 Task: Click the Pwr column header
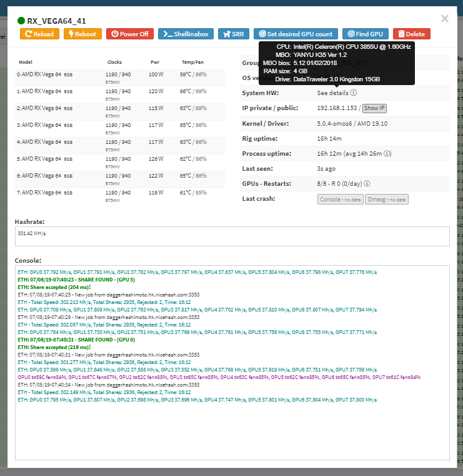click(155, 62)
